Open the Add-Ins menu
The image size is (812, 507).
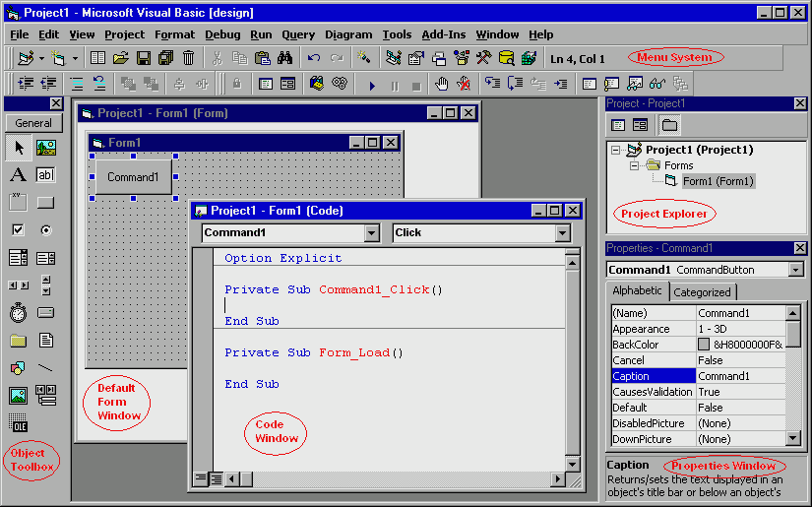point(443,34)
